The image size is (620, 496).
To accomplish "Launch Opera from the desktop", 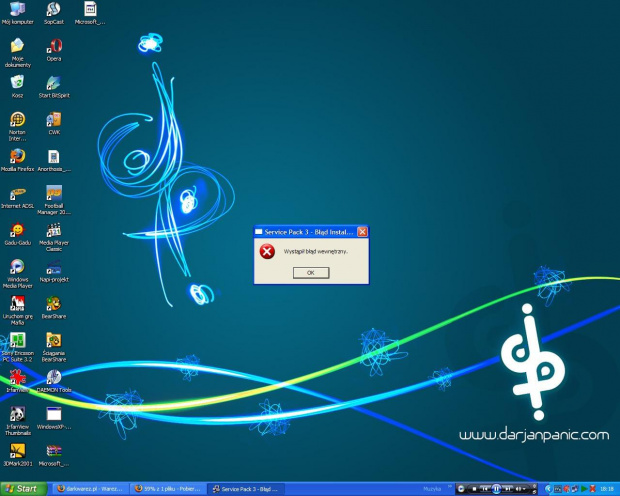I will pos(54,49).
